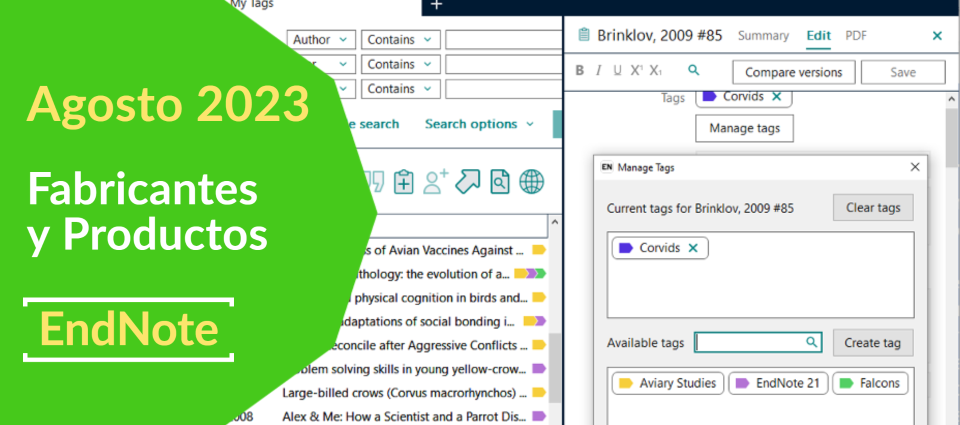
Task: Click the clipboard icon beside Brinklov, 2009 #85
Action: [583, 35]
